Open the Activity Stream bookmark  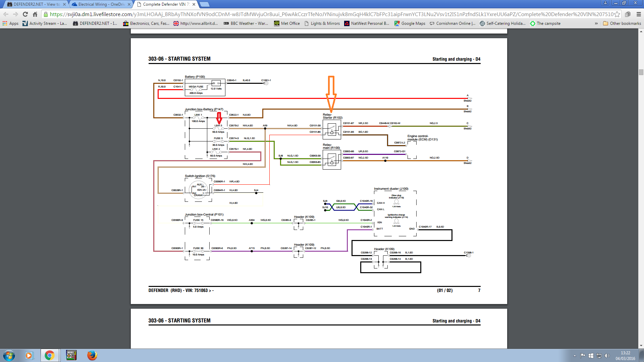coord(45,23)
